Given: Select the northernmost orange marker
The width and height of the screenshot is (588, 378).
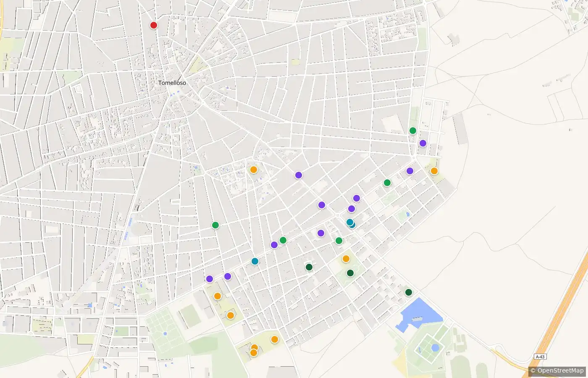Looking at the screenshot, I should (x=254, y=170).
